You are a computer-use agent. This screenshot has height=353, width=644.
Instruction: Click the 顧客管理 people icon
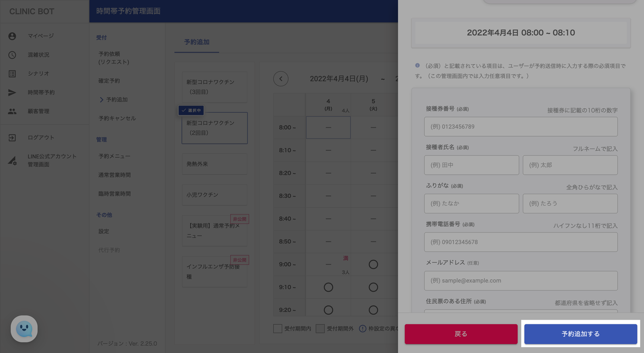[x=12, y=111]
